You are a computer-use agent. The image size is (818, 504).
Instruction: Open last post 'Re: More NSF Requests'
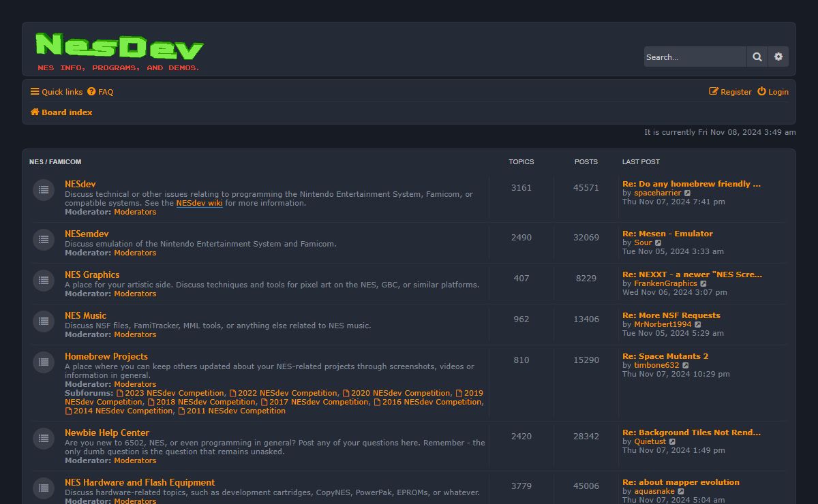click(x=671, y=315)
